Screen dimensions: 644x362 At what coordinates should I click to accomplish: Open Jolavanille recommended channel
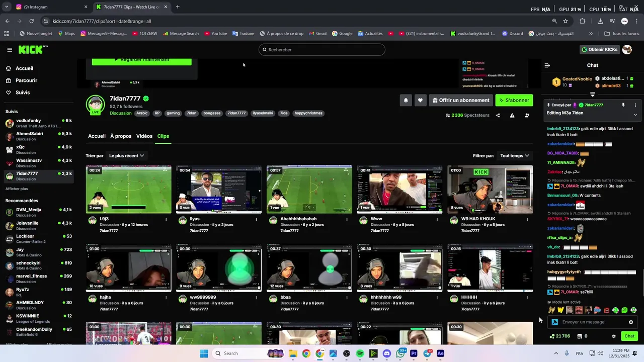point(38,225)
